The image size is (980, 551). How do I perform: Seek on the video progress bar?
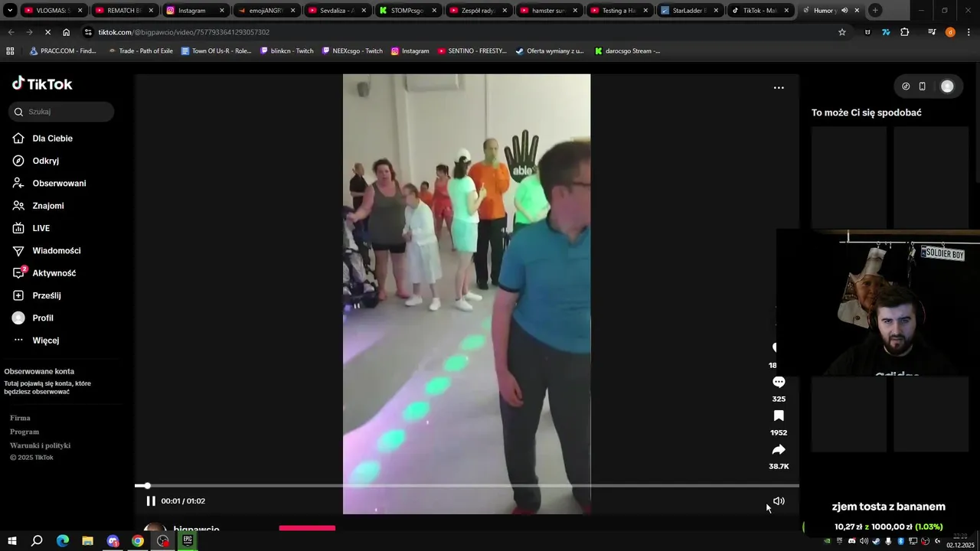click(x=467, y=486)
